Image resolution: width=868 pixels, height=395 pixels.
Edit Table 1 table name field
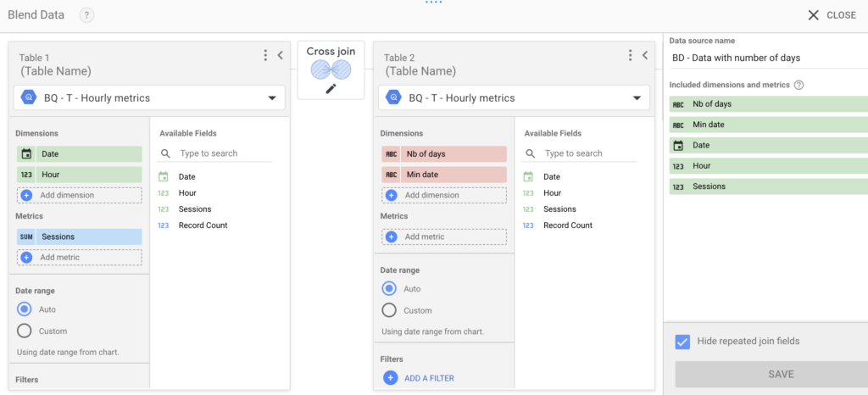[x=56, y=71]
